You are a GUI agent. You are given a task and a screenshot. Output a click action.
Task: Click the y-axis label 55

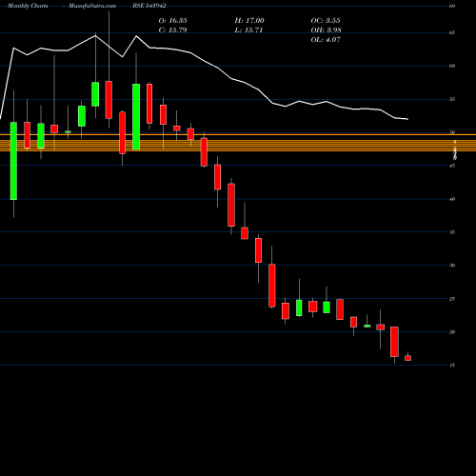tap(452, 99)
